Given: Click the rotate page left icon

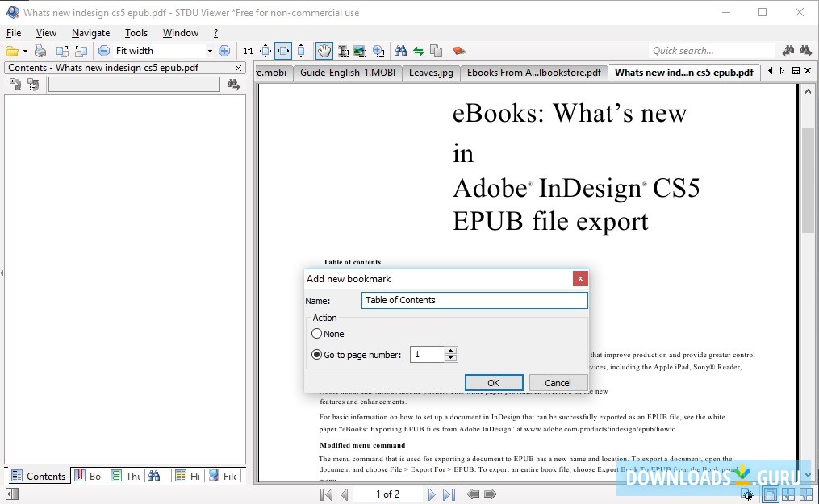Looking at the screenshot, I should click(x=81, y=50).
